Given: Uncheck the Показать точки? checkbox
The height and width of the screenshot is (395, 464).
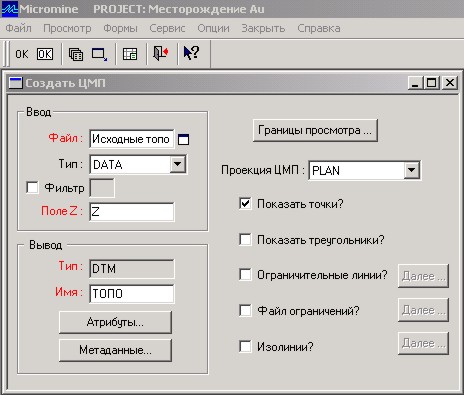Looking at the screenshot, I should 245,203.
